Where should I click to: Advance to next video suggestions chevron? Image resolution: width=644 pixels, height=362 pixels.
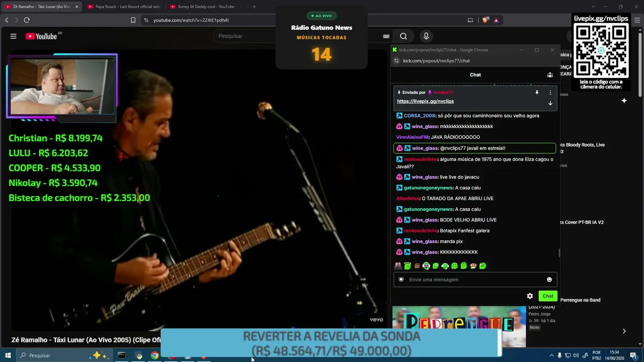(624, 331)
